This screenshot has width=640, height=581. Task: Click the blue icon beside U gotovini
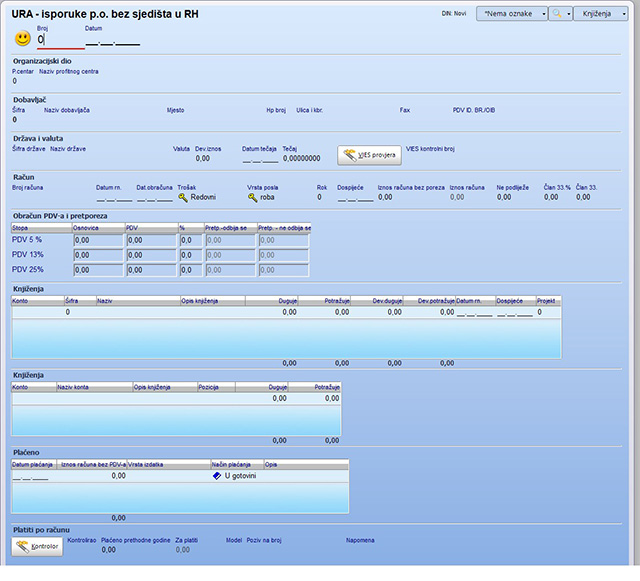tap(217, 476)
